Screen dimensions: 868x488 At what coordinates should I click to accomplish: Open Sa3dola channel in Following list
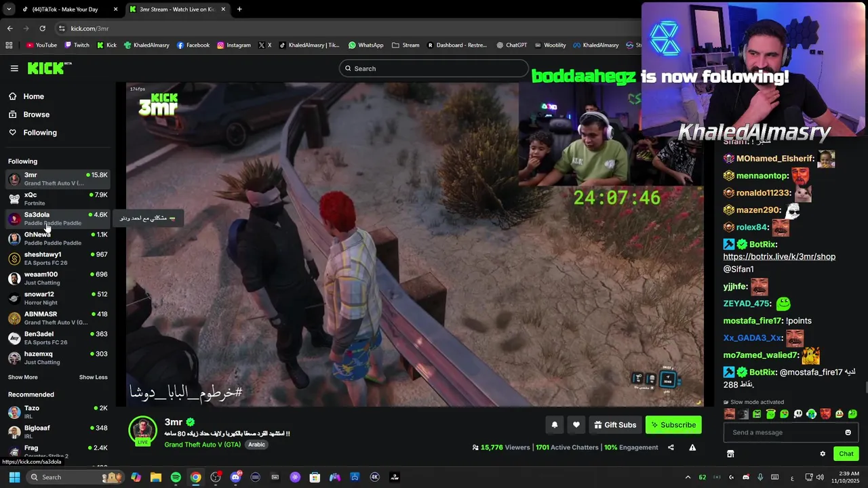pyautogui.click(x=58, y=218)
